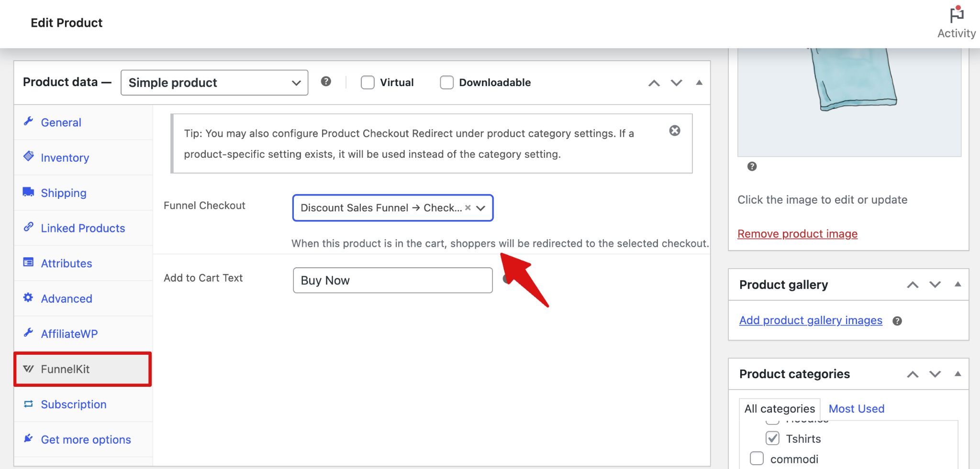
Task: Click inside the Buy Now text field
Action: point(392,280)
